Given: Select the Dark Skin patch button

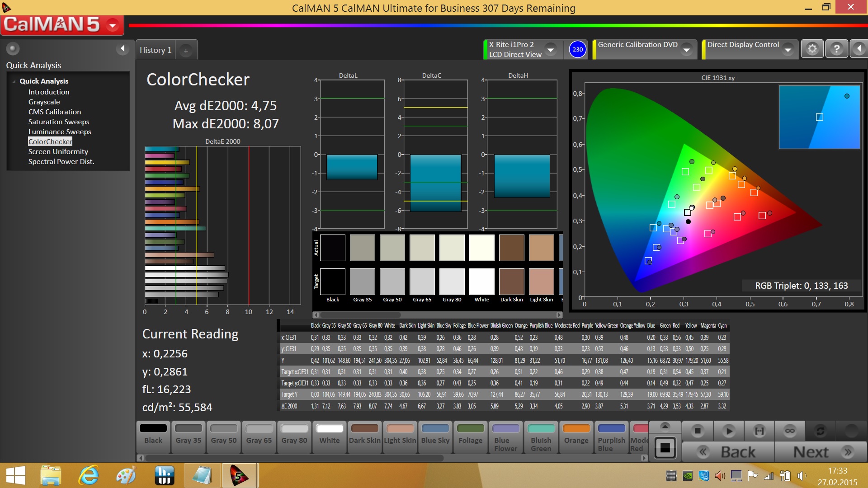Looking at the screenshot, I should [365, 437].
